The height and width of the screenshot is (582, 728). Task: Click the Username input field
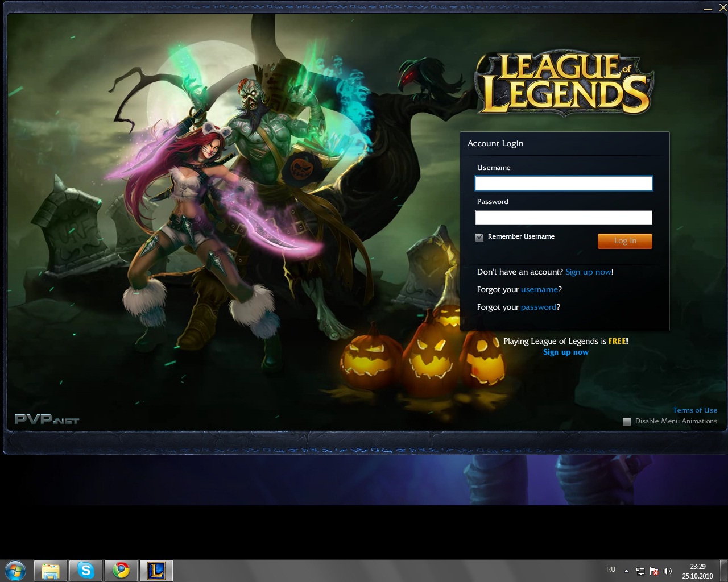[x=564, y=183]
